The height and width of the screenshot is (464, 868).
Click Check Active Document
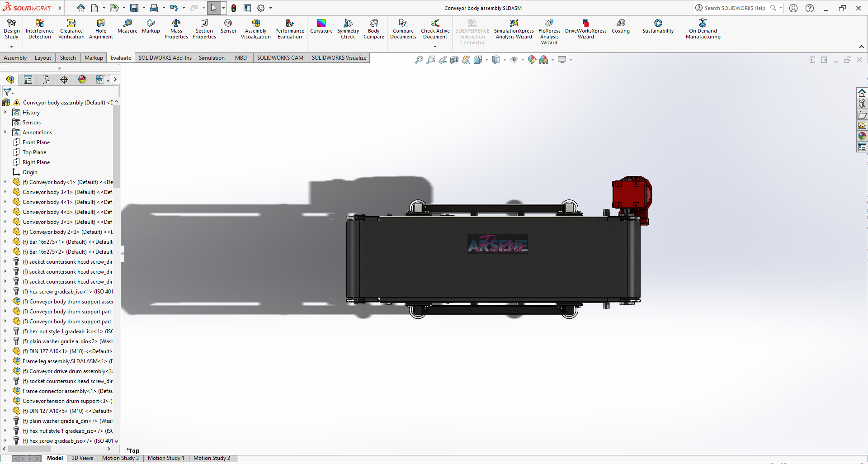click(435, 29)
